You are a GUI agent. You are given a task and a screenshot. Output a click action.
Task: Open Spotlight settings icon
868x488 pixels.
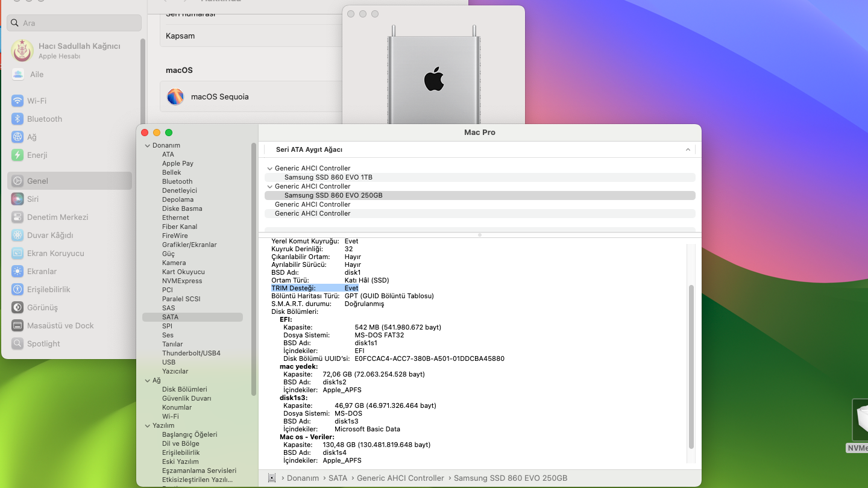point(17,343)
